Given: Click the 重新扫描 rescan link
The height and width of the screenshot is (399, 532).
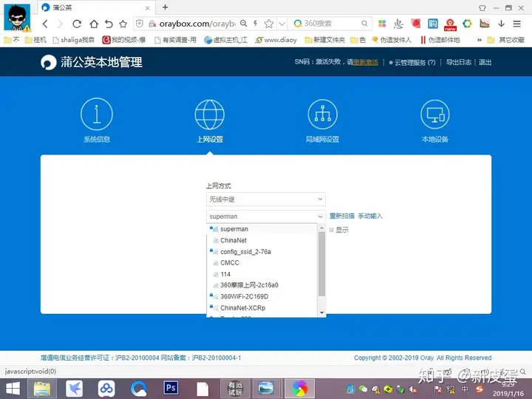Looking at the screenshot, I should pyautogui.click(x=341, y=216).
